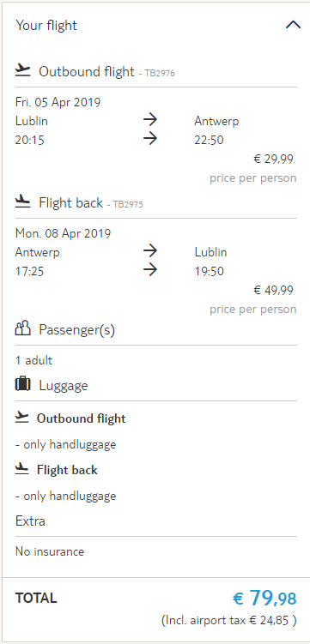The image size is (310, 644).
Task: Click the Outbound flight takeoff plane icon
Action: 23,70
